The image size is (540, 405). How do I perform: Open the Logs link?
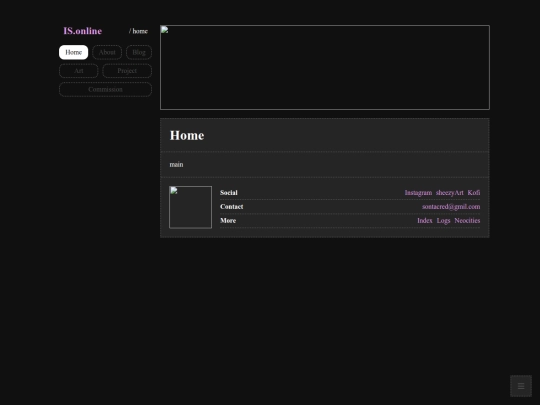[x=443, y=220]
